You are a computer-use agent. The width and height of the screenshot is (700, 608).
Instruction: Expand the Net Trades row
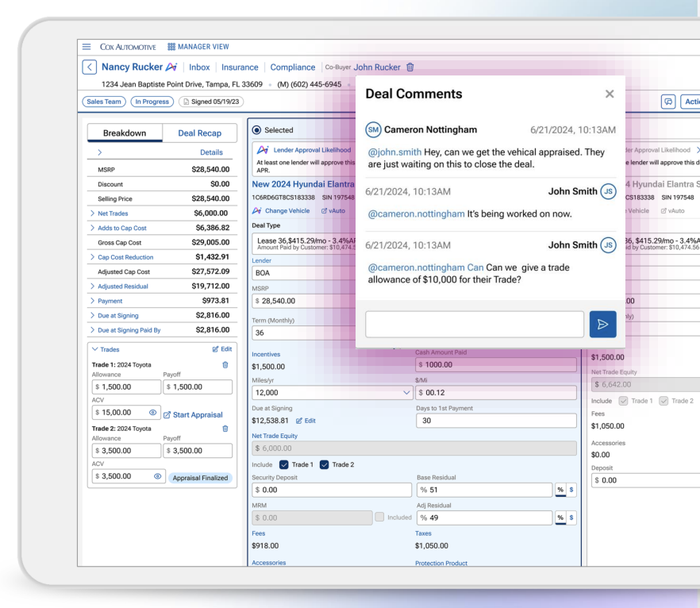[x=92, y=214]
